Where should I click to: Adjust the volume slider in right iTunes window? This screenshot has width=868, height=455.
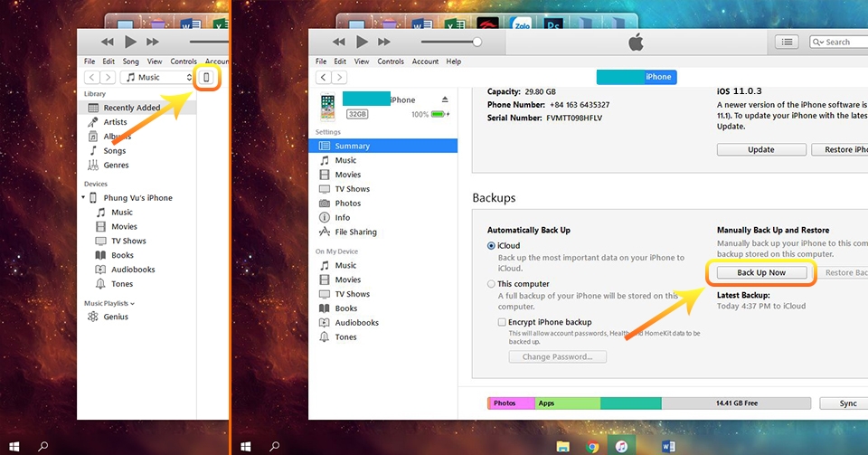[476, 42]
